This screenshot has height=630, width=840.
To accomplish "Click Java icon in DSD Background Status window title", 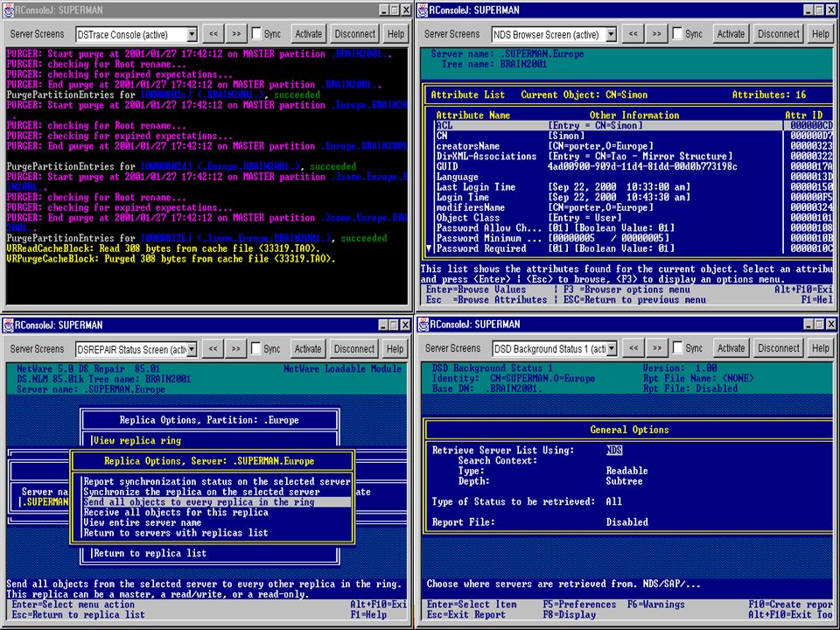I will [x=423, y=324].
